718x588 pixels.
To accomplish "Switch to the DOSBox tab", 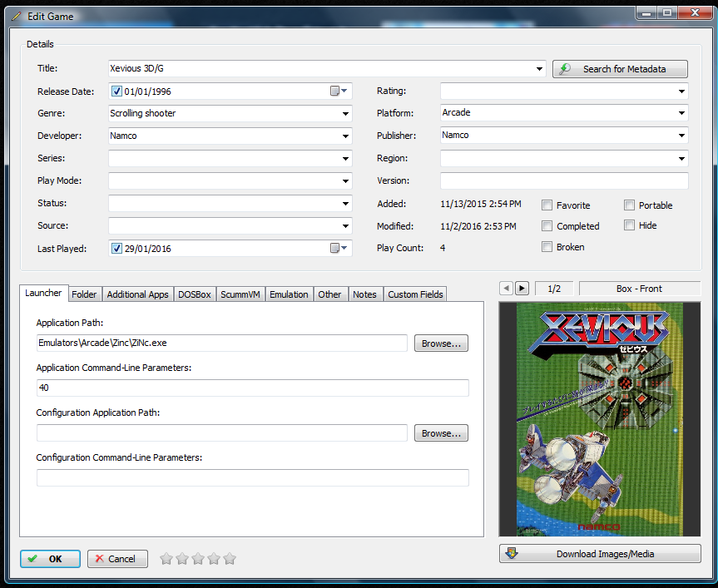I will coord(194,294).
